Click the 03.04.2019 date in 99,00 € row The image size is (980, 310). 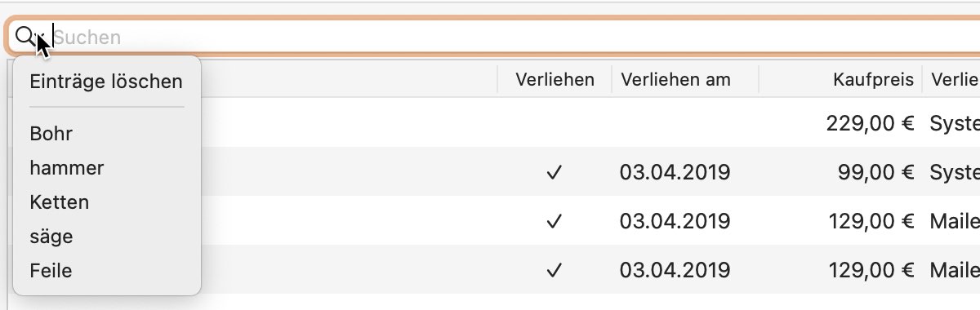point(675,173)
